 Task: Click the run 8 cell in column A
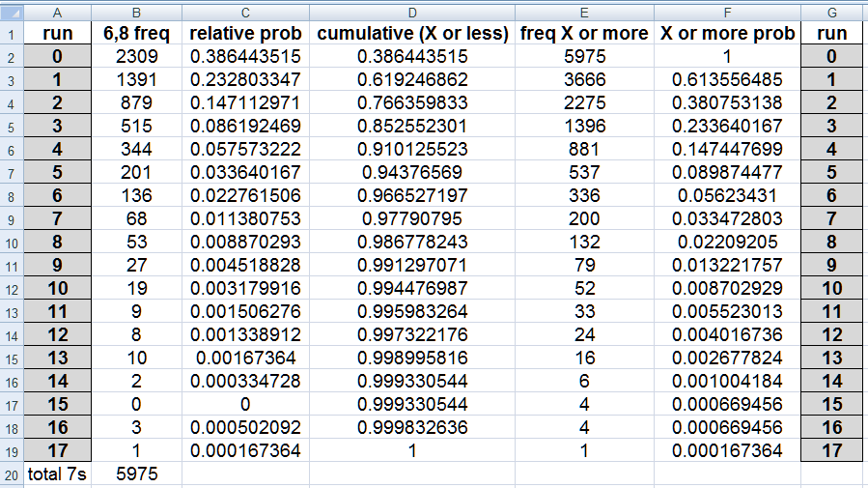[58, 242]
